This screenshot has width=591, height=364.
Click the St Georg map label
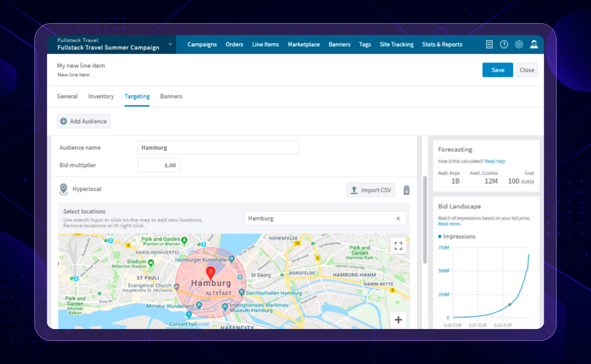261,275
